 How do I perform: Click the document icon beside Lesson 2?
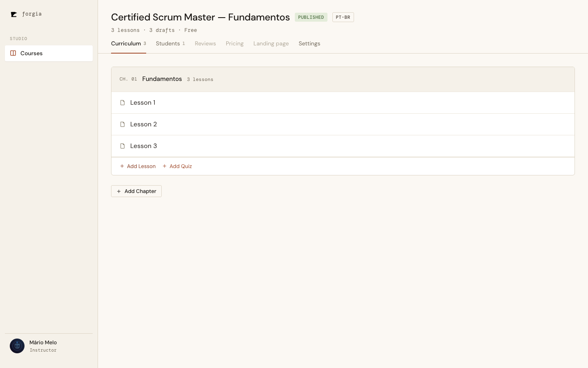pos(122,124)
